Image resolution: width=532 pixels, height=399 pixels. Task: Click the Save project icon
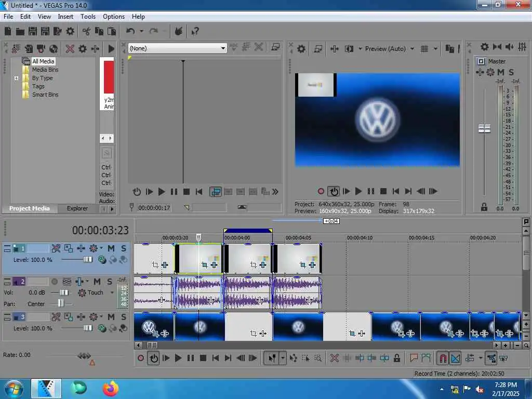[33, 32]
